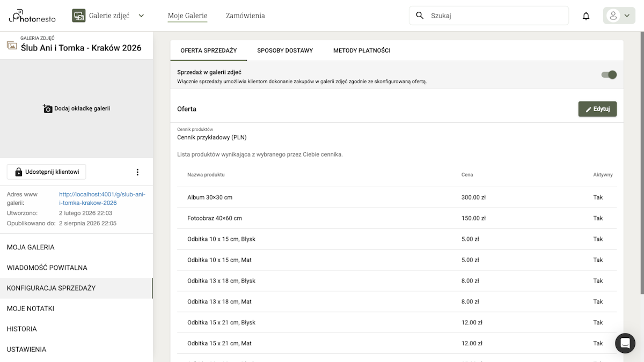Click the Photonesto logo
The image size is (644, 362).
click(x=31, y=16)
